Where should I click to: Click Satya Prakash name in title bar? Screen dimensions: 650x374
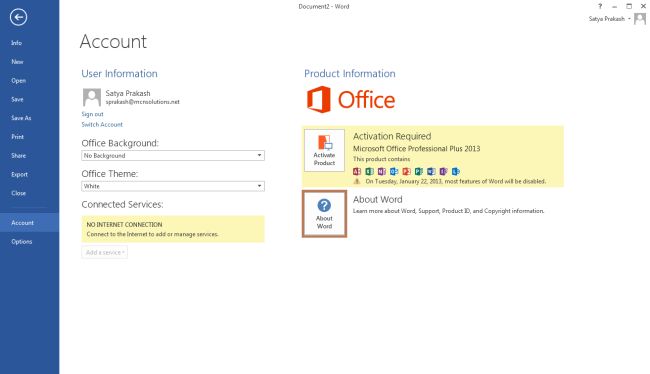point(607,19)
